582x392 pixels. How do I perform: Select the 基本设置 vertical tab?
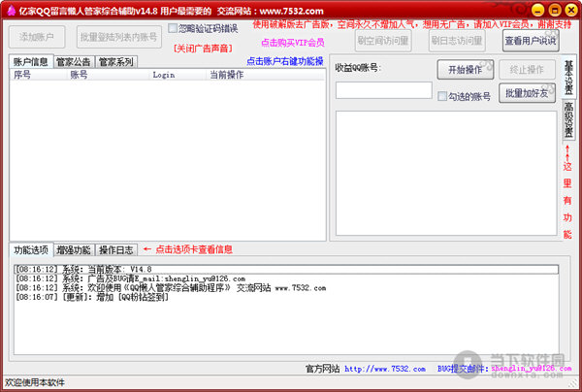click(x=568, y=77)
